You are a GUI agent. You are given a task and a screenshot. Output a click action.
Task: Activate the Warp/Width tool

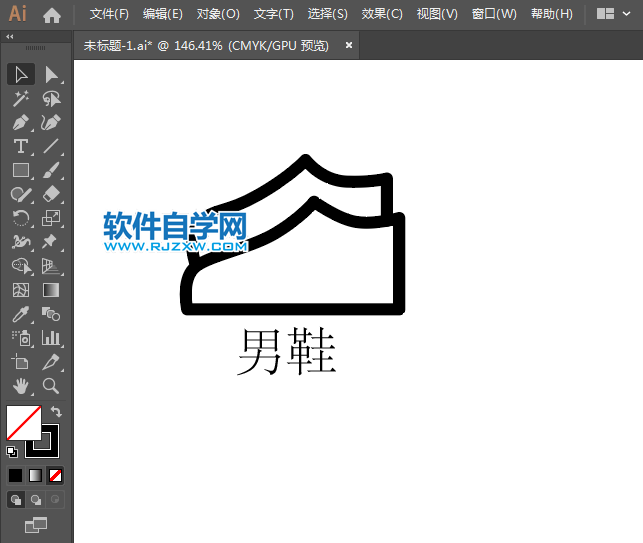tap(21, 242)
